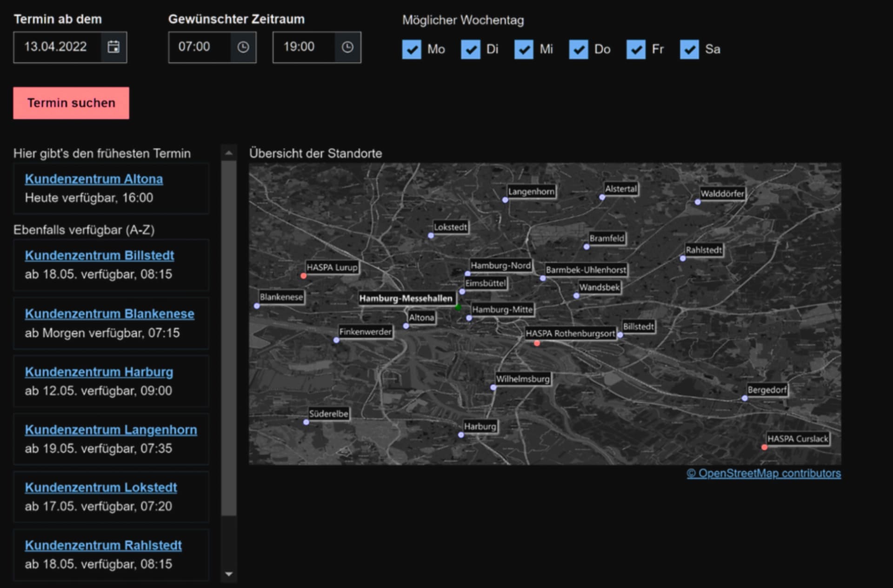Image resolution: width=893 pixels, height=588 pixels.
Task: Click the clock icon beside 07:00
Action: tap(243, 47)
